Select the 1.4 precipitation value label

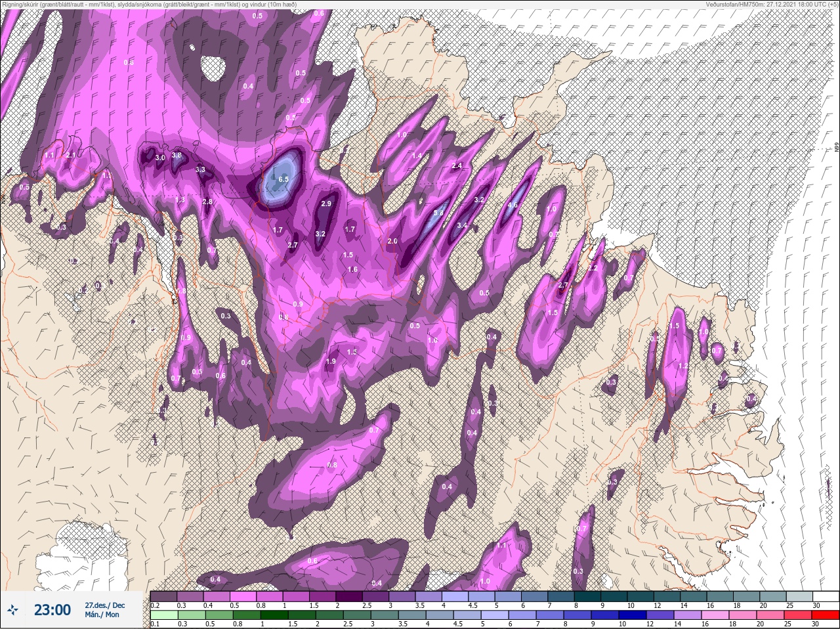point(417,156)
